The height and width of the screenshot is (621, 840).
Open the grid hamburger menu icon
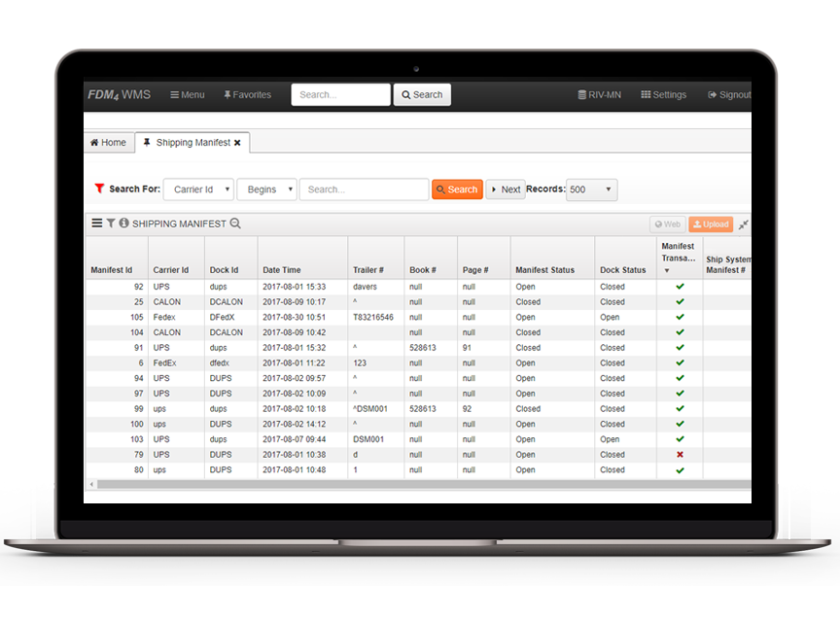coord(96,224)
